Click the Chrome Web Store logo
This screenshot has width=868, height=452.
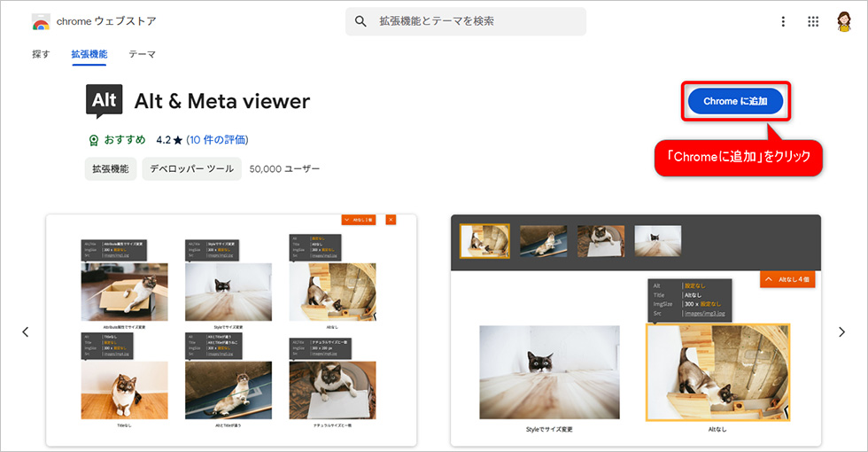pyautogui.click(x=41, y=22)
